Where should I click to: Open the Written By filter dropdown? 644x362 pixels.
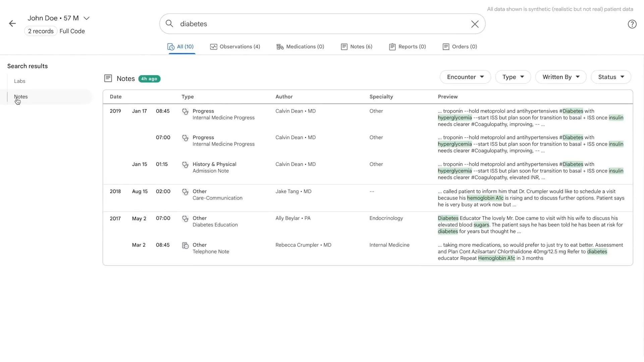[561, 77]
